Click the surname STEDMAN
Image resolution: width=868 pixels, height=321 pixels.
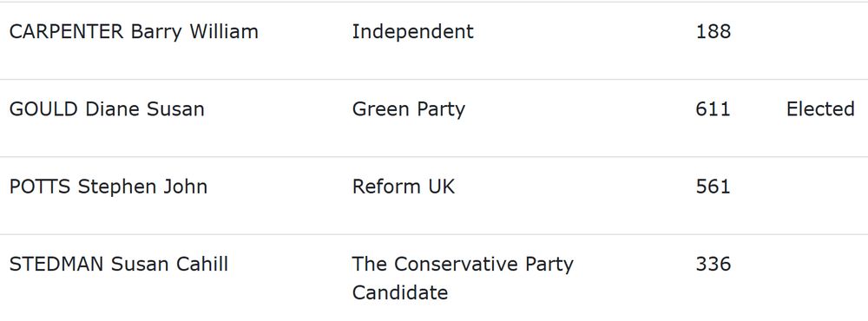56,264
